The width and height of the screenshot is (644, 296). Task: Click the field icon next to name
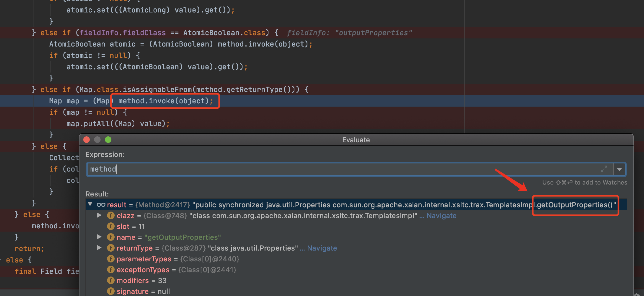point(111,237)
